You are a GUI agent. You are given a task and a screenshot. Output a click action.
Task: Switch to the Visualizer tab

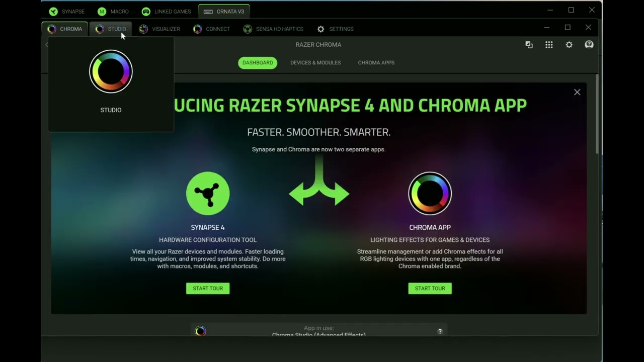click(159, 29)
